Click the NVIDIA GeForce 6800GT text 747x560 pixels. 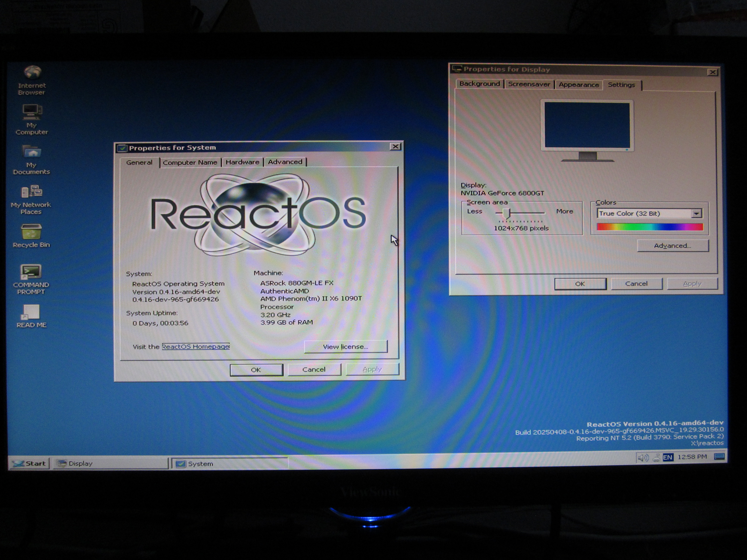503,193
